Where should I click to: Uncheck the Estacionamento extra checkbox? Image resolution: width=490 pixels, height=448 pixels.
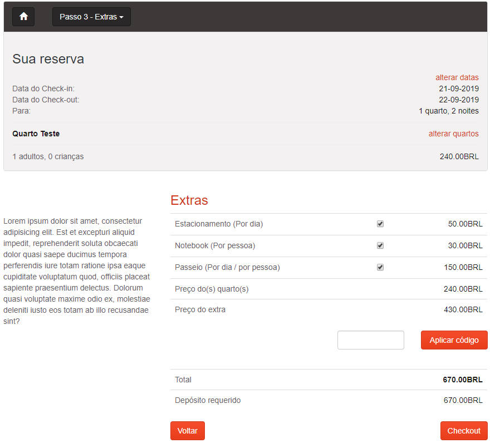pos(380,224)
